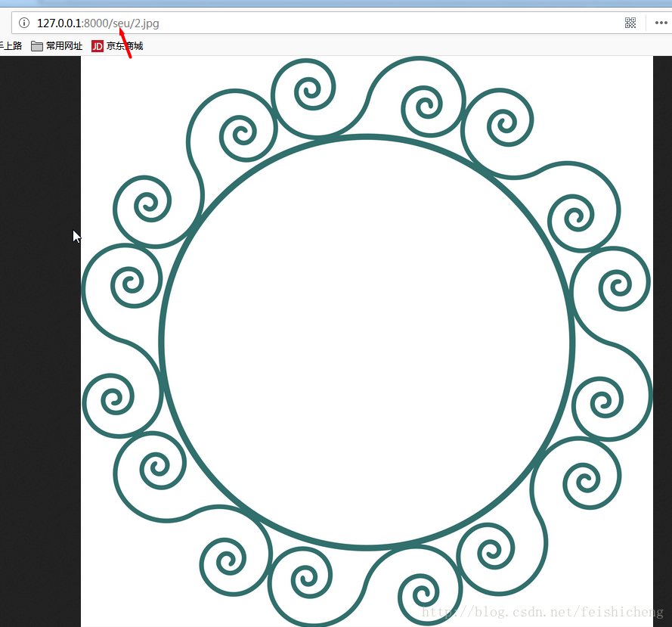
Task: Open the 京东商城 bookmark
Action: tap(117, 46)
